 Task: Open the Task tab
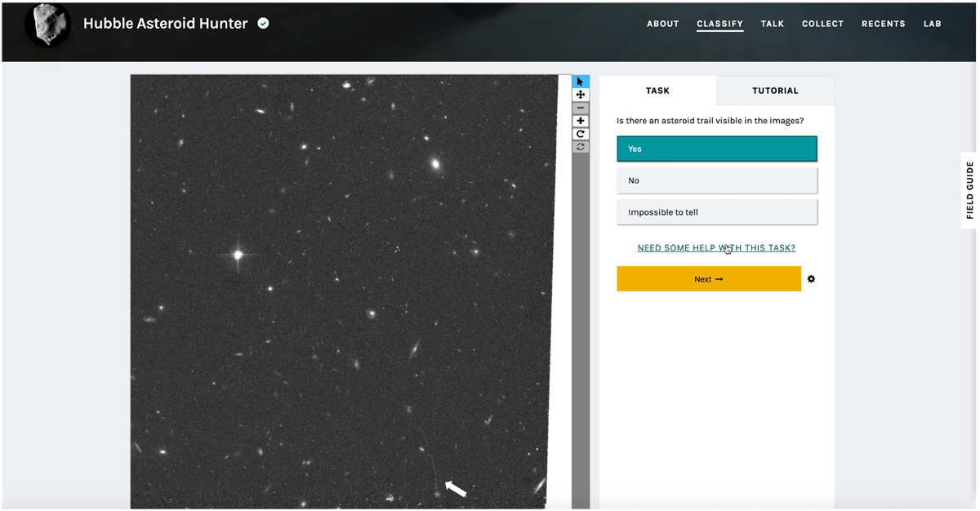pyautogui.click(x=657, y=91)
